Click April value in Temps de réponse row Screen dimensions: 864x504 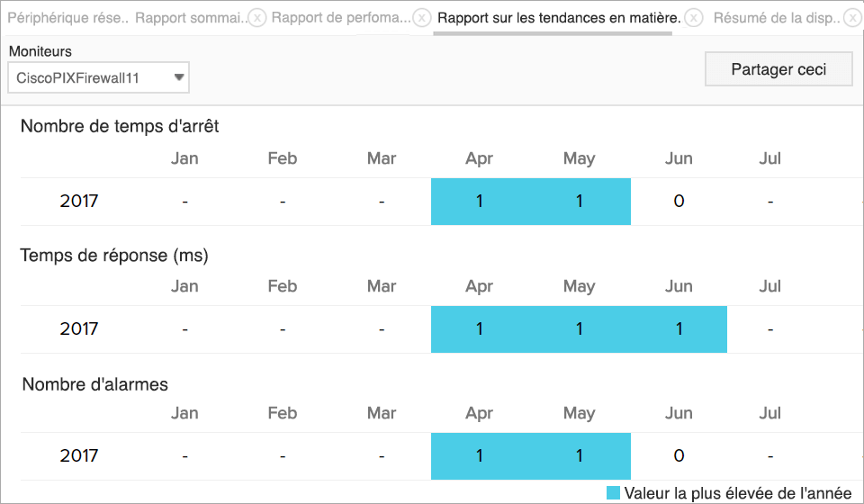[480, 329]
